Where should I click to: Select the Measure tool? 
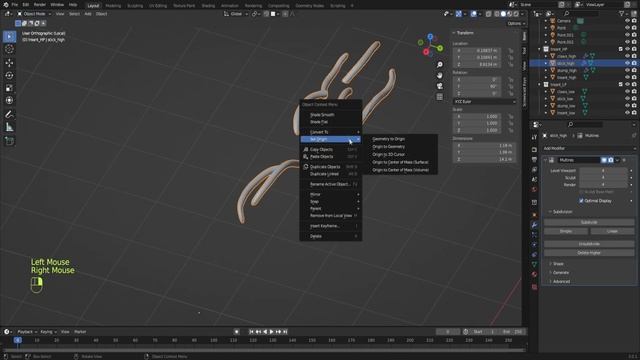[x=9, y=127]
